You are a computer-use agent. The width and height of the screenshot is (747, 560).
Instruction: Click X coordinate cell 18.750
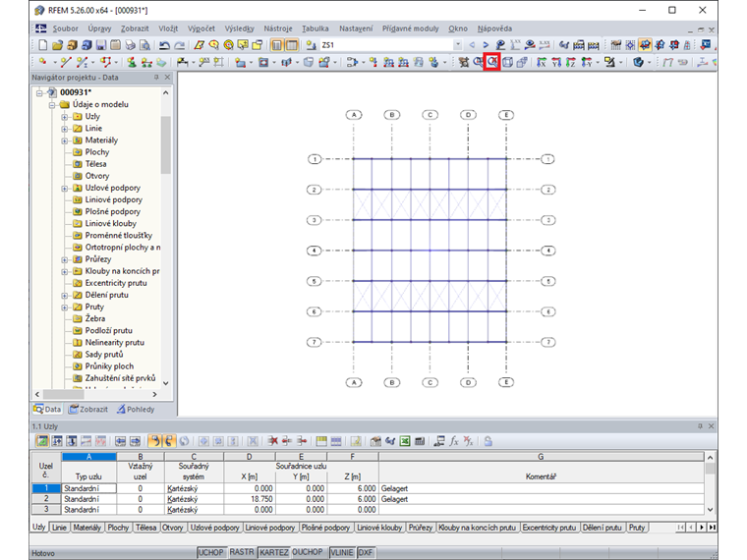tap(249, 499)
